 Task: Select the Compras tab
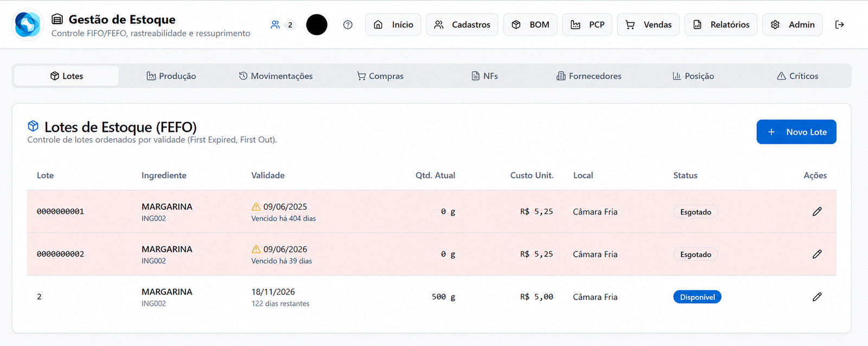click(380, 76)
